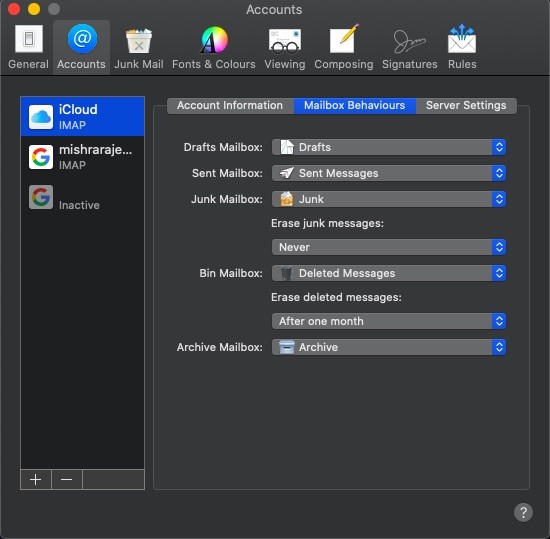The width and height of the screenshot is (550, 539).
Task: Switch to the Mailbox Behaviours tab
Action: click(355, 106)
